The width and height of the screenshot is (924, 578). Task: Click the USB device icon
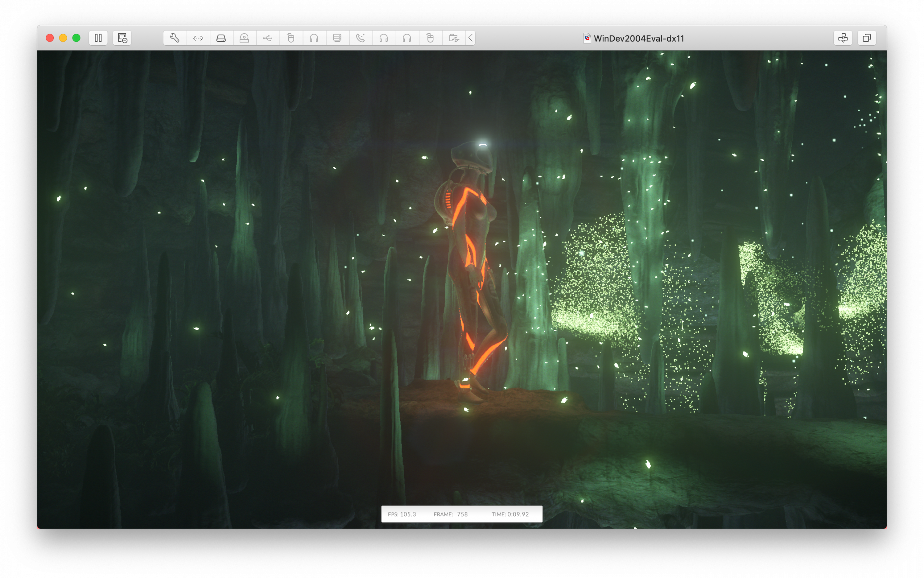(268, 38)
